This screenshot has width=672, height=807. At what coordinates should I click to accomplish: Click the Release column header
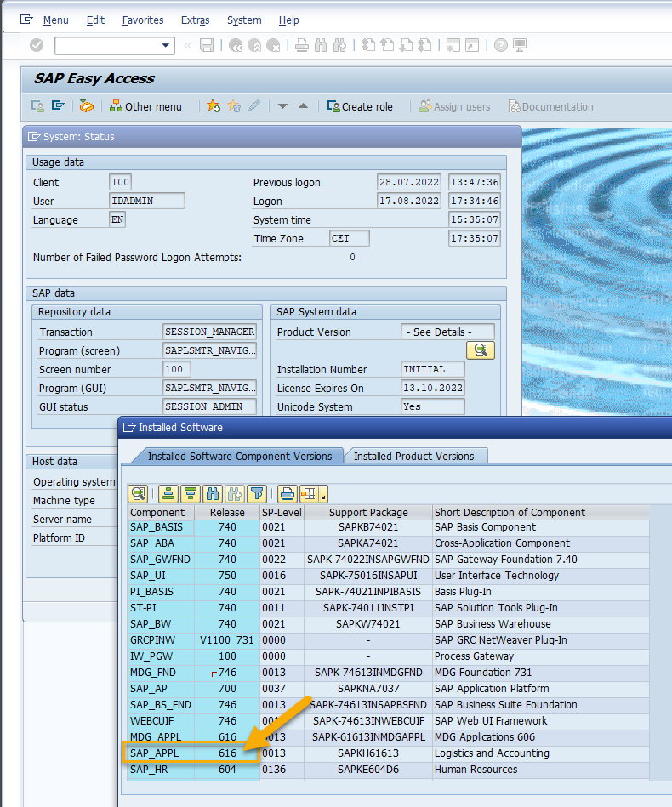(227, 512)
